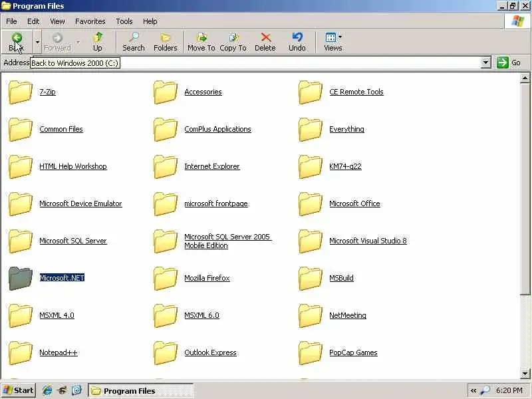The width and height of the screenshot is (532, 399).
Task: Click the Forward dropdown arrow
Action: point(78,42)
